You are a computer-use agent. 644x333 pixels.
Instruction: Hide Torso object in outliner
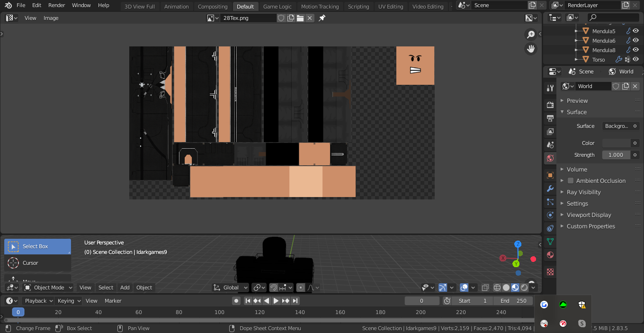tap(636, 59)
